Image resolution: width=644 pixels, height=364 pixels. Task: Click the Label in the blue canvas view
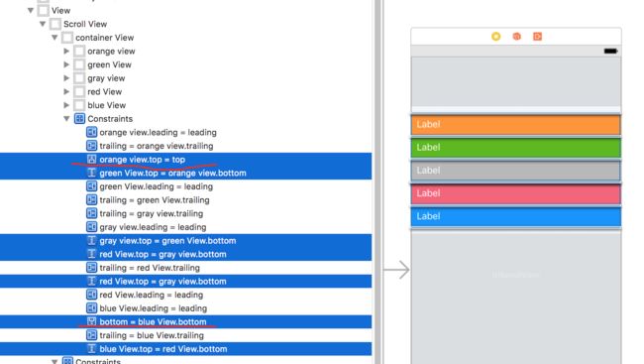428,216
